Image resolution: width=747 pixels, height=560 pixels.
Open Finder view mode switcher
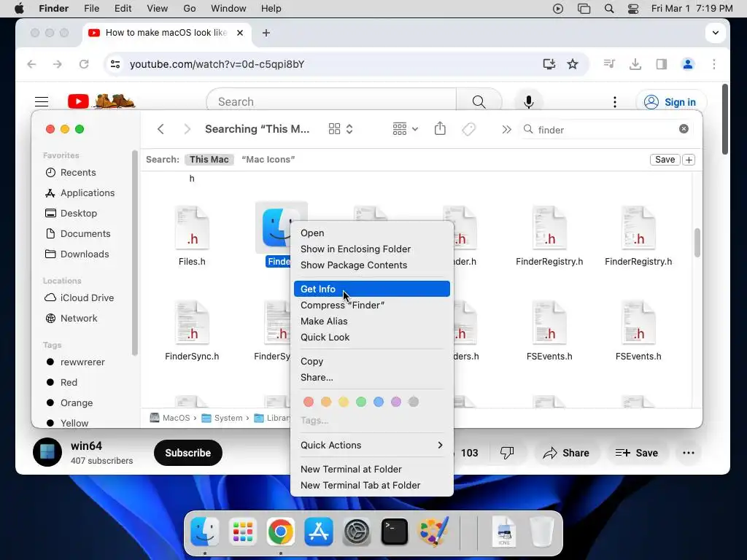tap(341, 129)
